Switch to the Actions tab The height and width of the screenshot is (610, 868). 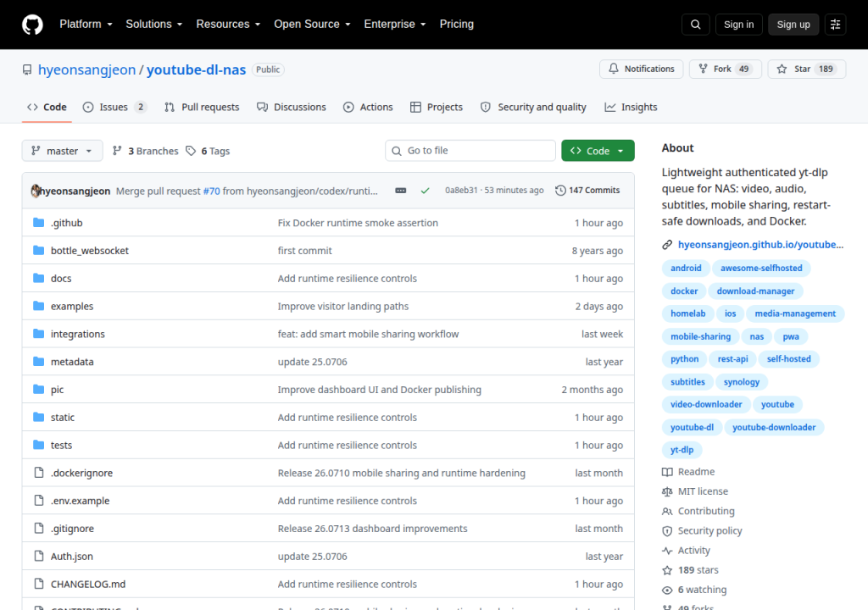[x=368, y=108]
